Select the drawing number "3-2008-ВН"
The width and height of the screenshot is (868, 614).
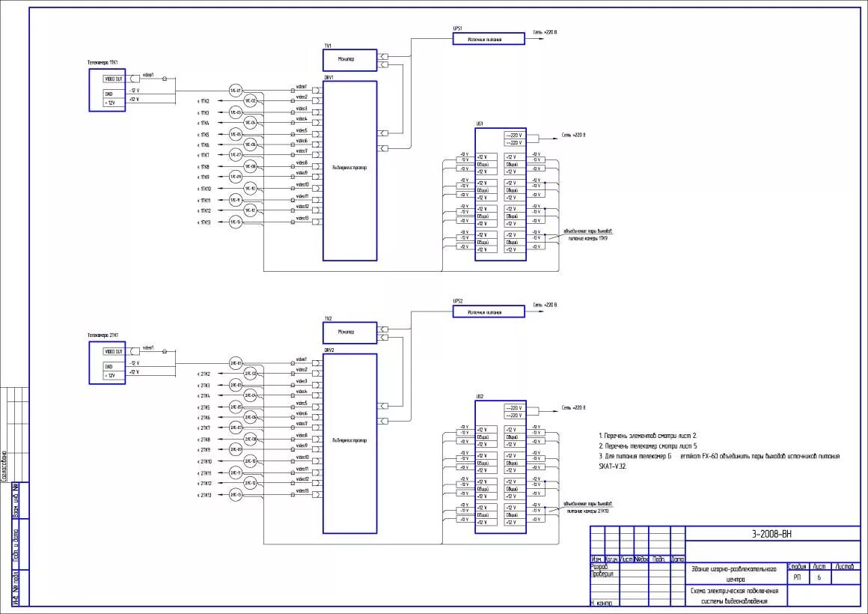tap(771, 534)
